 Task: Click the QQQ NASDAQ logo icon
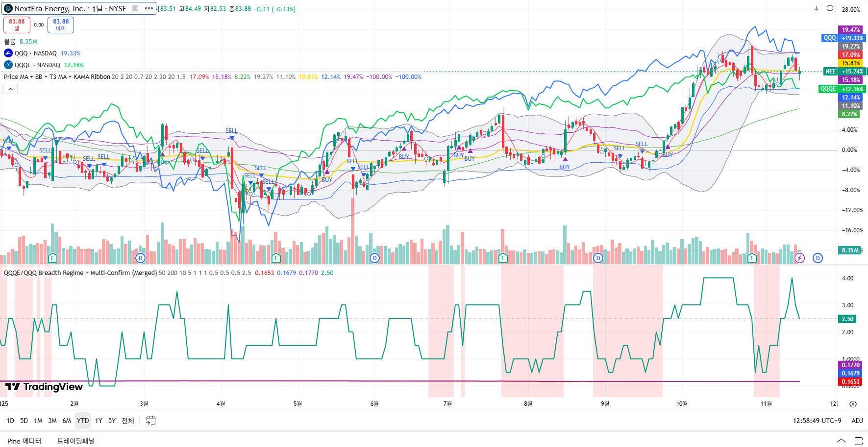click(8, 53)
